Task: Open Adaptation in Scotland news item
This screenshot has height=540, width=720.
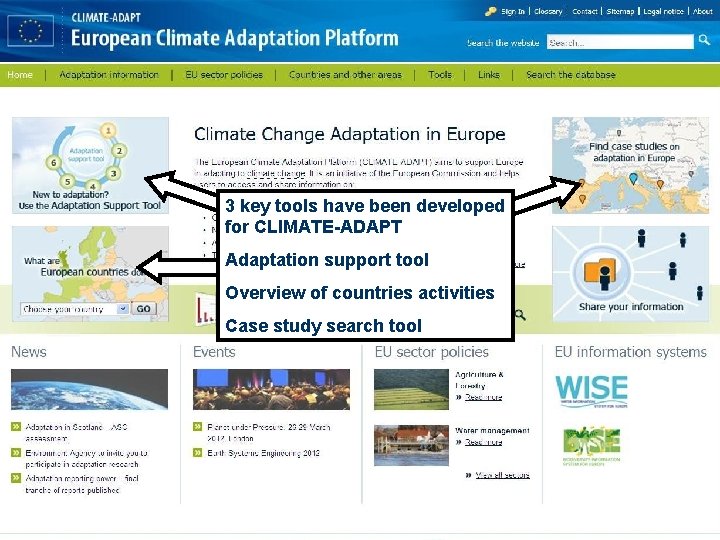Action: pyautogui.click(x=76, y=433)
